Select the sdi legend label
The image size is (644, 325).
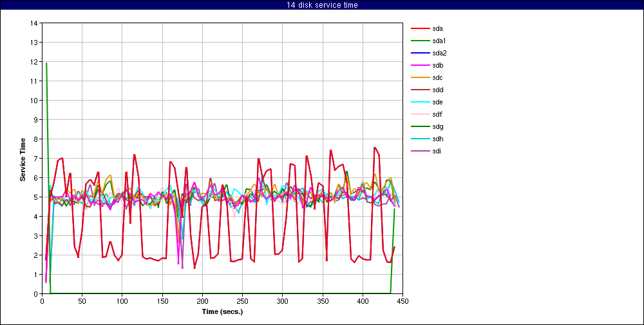(x=437, y=151)
